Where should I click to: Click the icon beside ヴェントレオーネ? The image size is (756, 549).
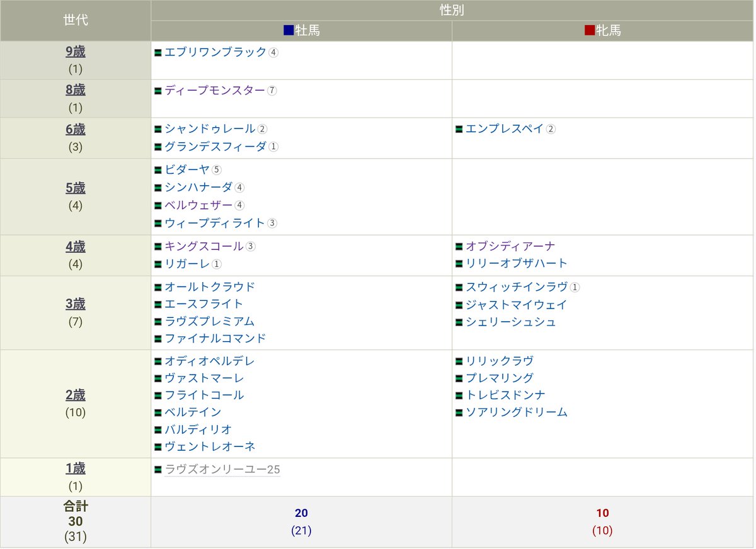click(x=158, y=447)
